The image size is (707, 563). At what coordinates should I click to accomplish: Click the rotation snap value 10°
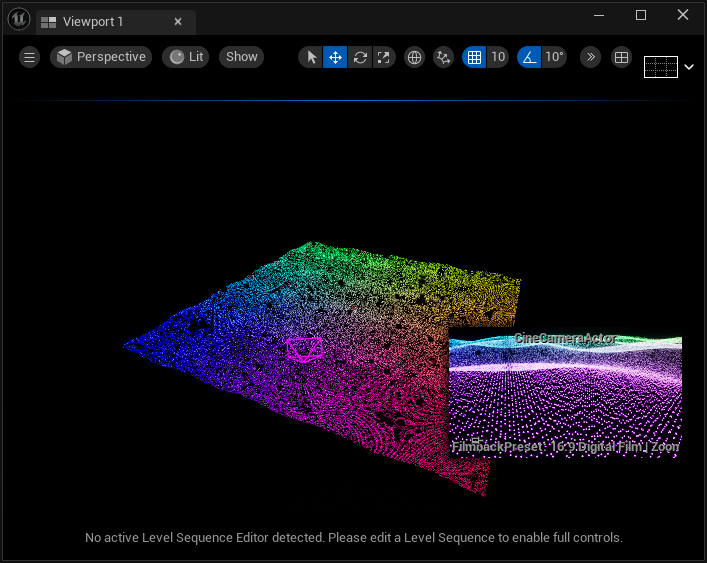tap(554, 57)
